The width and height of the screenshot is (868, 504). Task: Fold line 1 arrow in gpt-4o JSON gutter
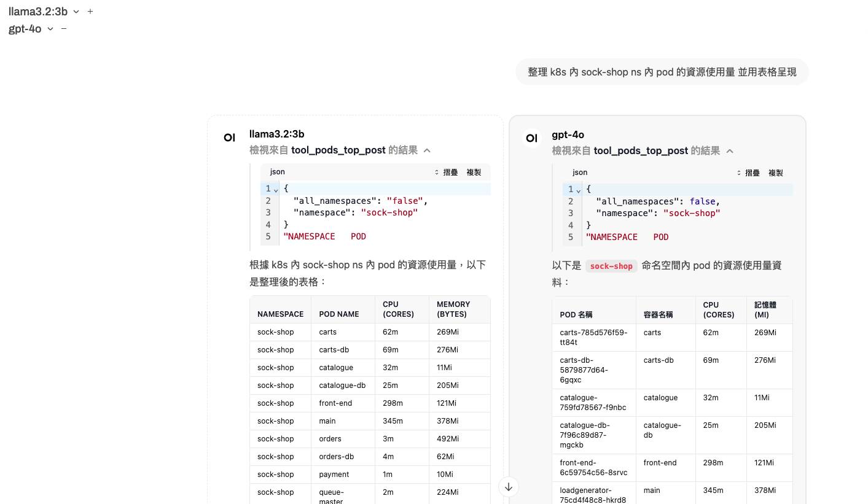[x=578, y=190]
